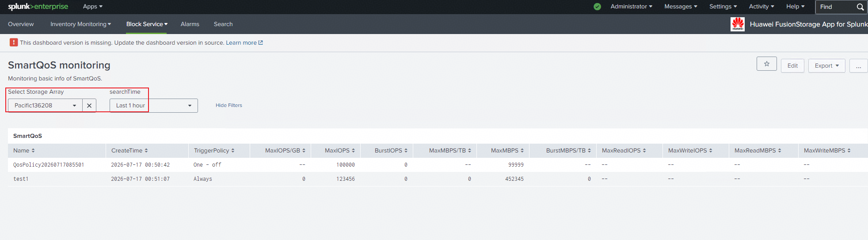Click the test1 row name
Image resolution: width=868 pixels, height=240 pixels.
pos(21,179)
